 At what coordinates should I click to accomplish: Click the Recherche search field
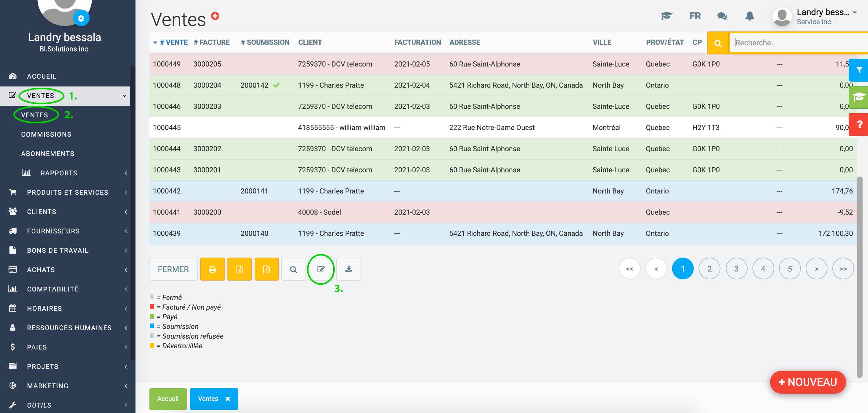coord(795,43)
